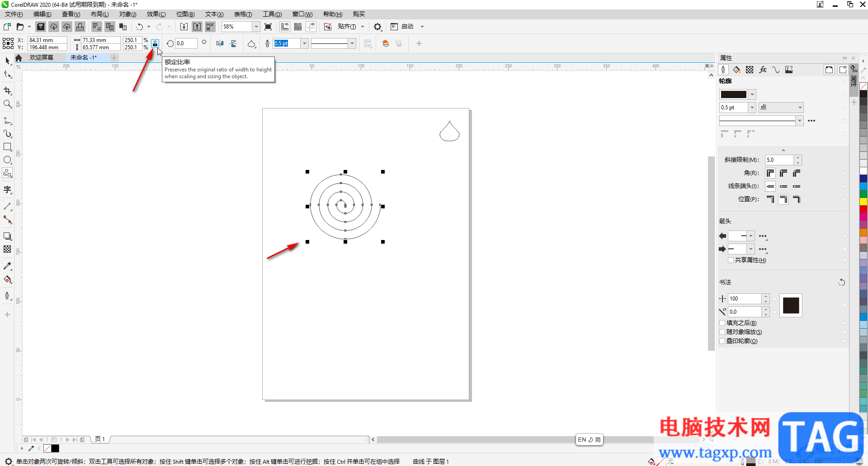Image resolution: width=868 pixels, height=466 pixels.
Task: Select the Ellipse tool
Action: (7, 160)
